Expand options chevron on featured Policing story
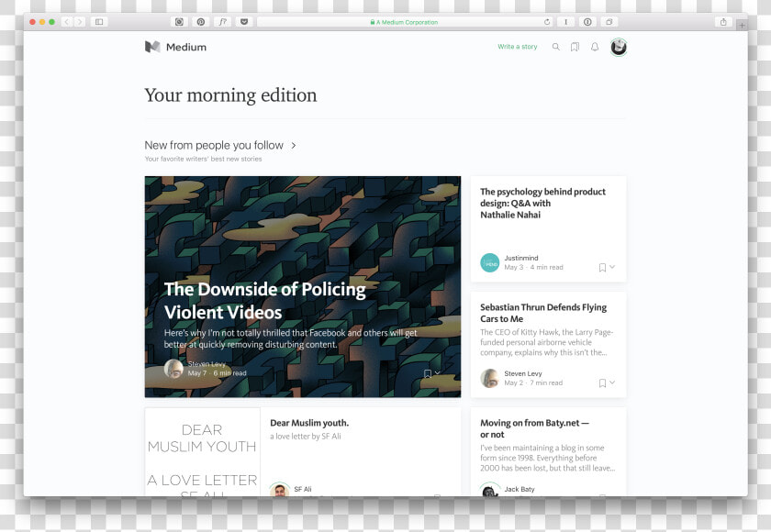This screenshot has height=532, width=771. tap(437, 372)
